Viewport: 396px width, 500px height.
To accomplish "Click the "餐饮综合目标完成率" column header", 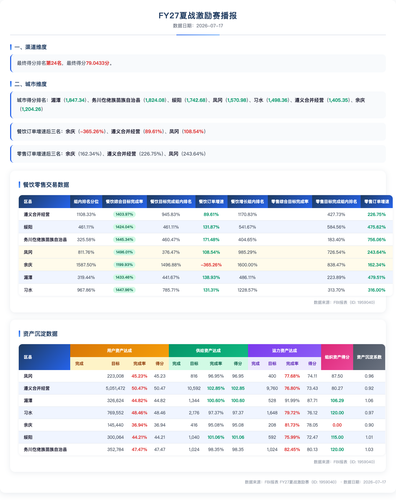I will tap(124, 202).
